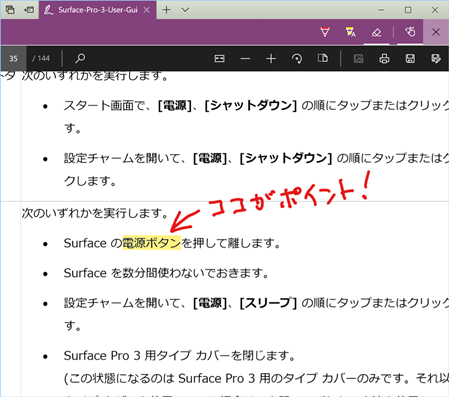Open the tab preview dropdown chevron
This screenshot has height=397, width=449.
(x=185, y=10)
